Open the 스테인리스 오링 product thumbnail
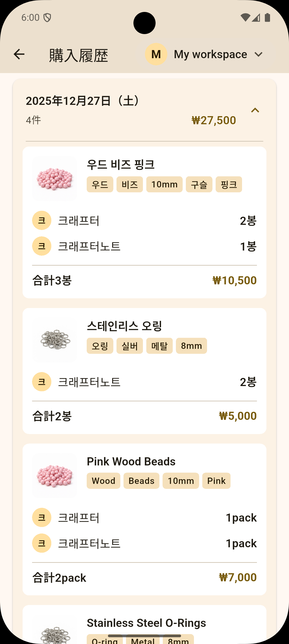This screenshot has width=289, height=644. click(x=55, y=340)
